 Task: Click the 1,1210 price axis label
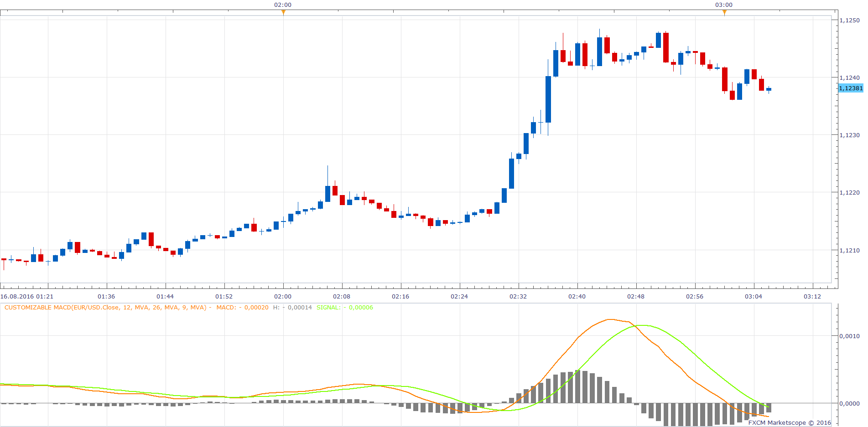click(850, 250)
